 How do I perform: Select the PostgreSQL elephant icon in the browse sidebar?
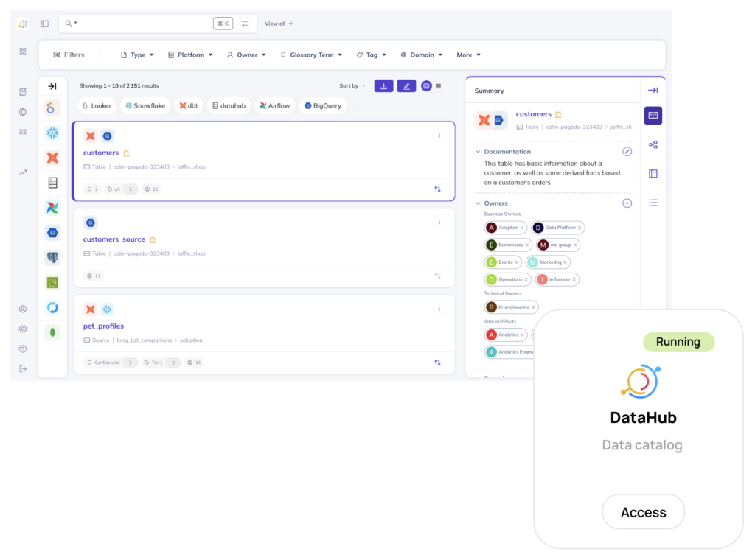(52, 257)
